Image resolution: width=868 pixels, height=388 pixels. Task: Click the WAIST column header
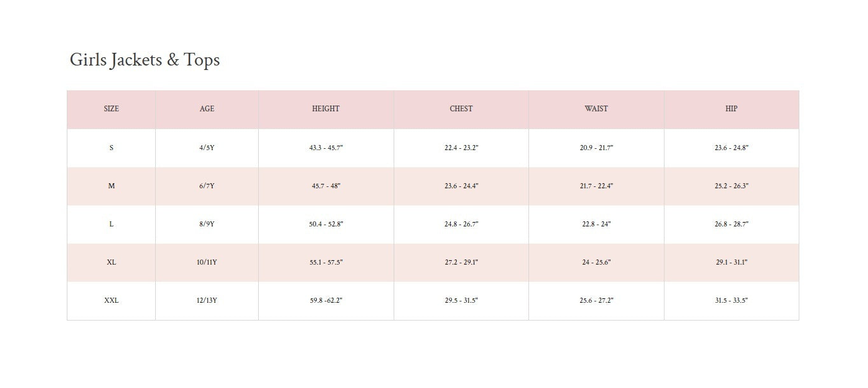tap(596, 109)
